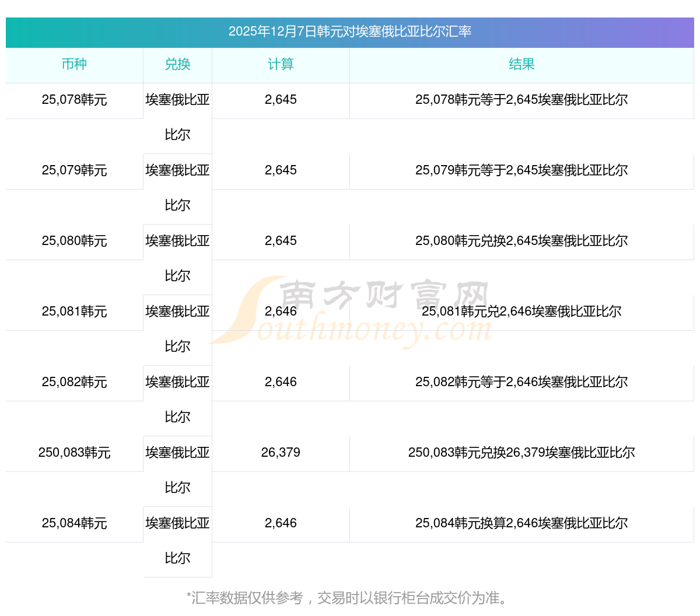Click the 2025年12月7日 exchange rate title banner

click(x=350, y=32)
